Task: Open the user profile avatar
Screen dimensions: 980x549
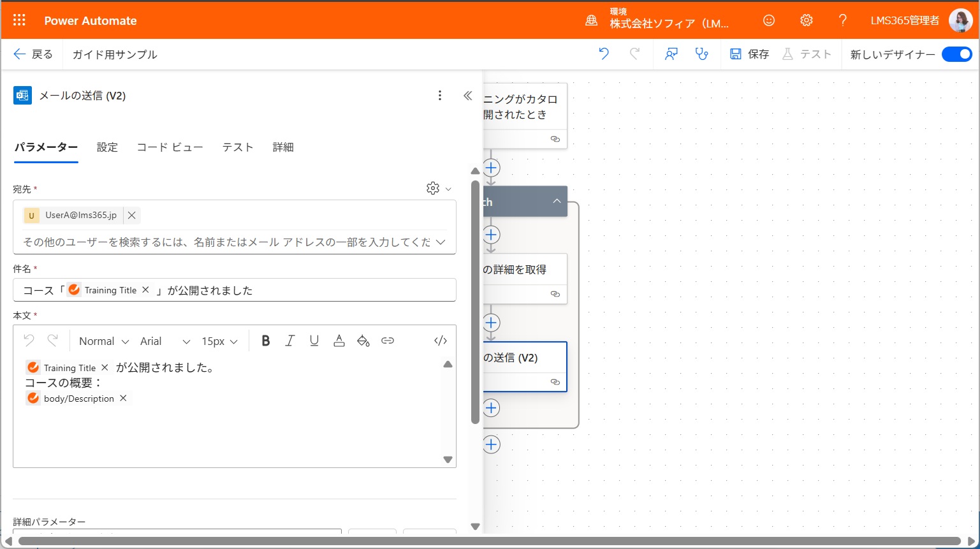Action: pos(960,20)
